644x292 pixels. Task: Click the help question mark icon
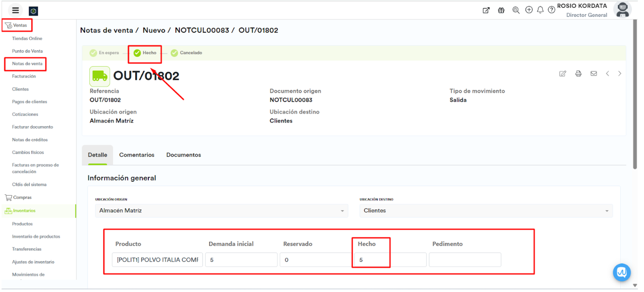pyautogui.click(x=551, y=10)
